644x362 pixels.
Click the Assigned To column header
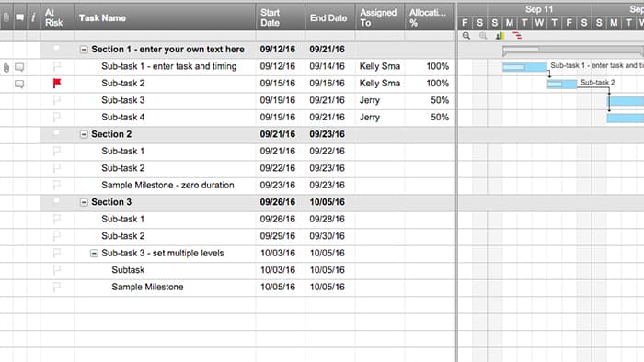tap(379, 17)
